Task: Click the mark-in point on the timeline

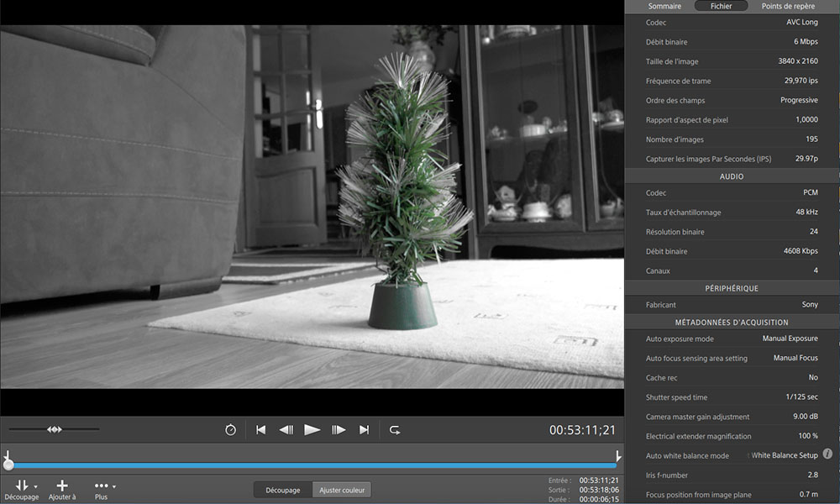Action: click(8, 457)
